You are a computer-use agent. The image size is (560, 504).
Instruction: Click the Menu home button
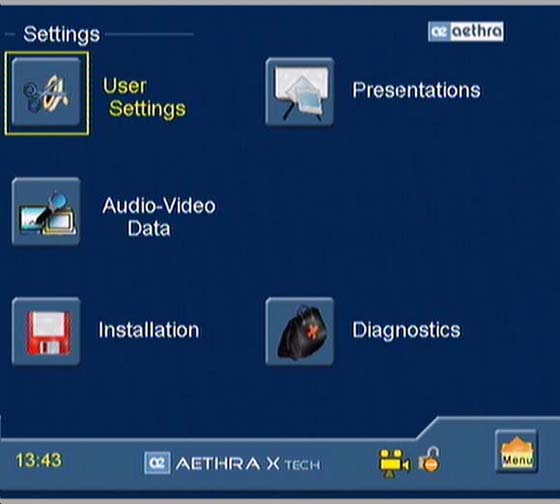[516, 451]
